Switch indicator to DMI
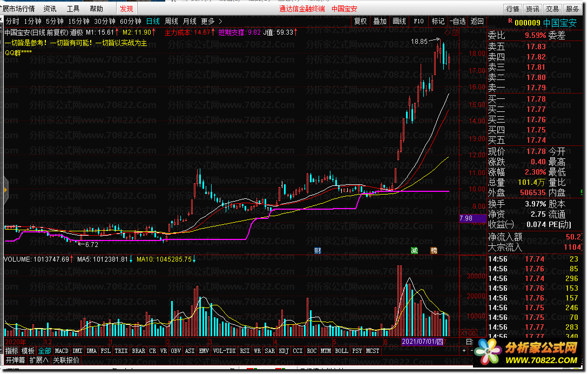 (x=77, y=351)
